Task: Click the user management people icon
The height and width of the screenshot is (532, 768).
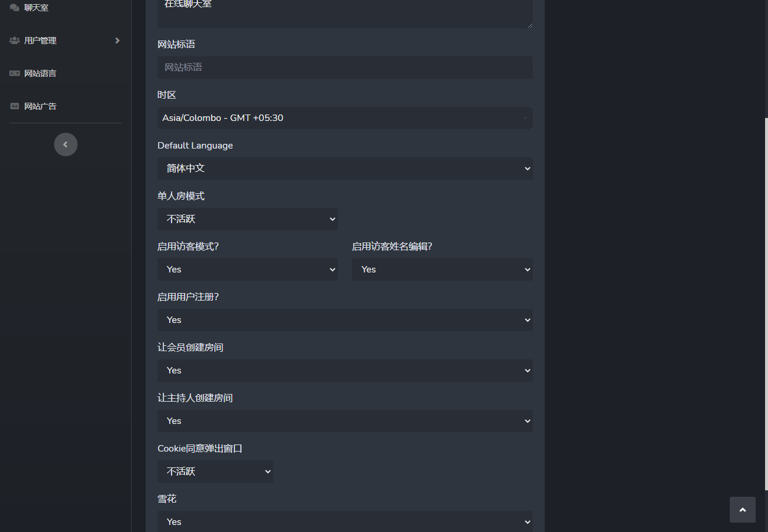Action: (x=15, y=41)
